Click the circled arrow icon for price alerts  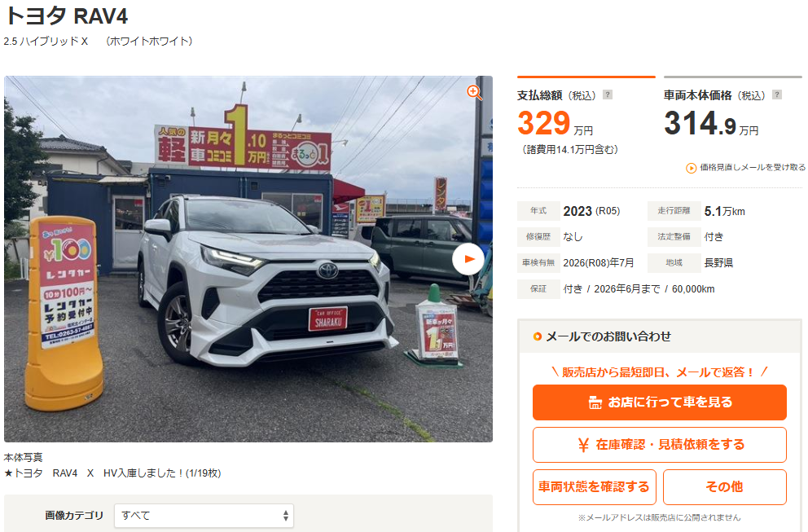691,168
